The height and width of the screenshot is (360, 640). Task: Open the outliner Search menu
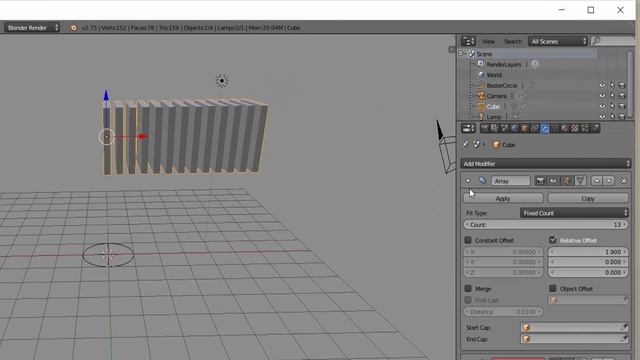(513, 41)
